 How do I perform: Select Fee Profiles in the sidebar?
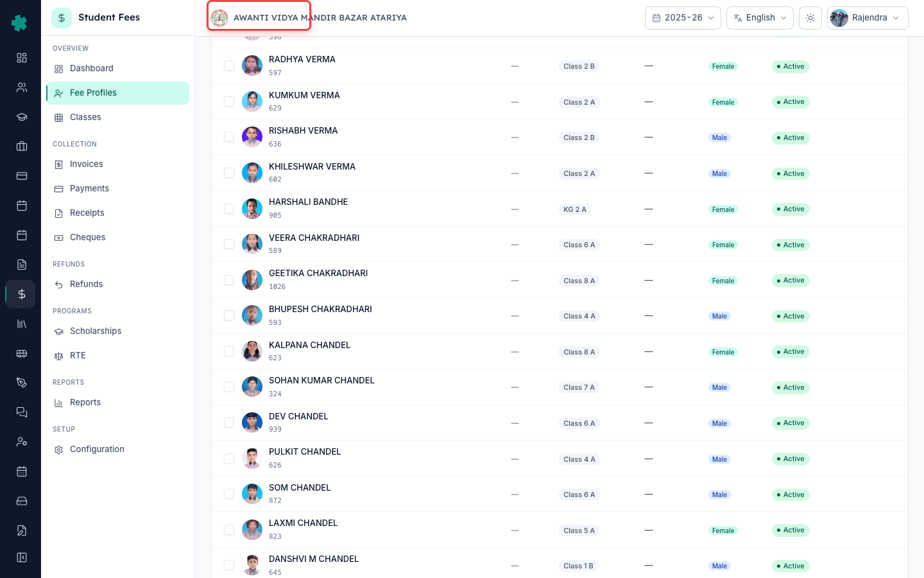coord(117,93)
